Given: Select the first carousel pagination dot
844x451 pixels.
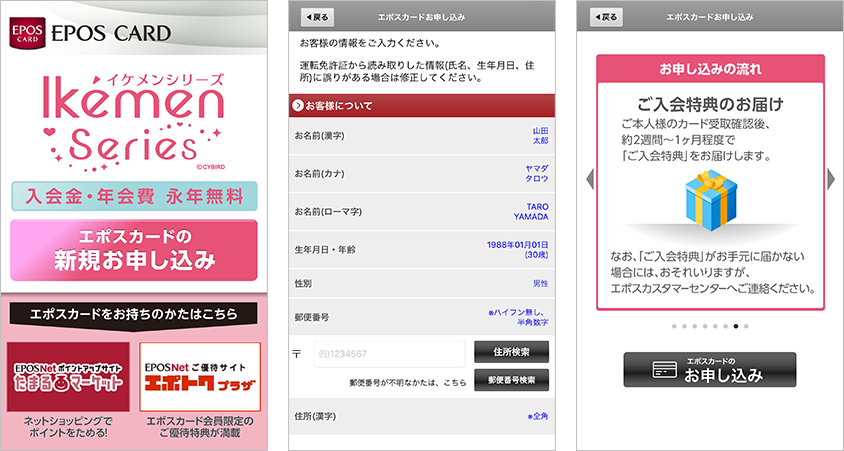Looking at the screenshot, I should (674, 326).
